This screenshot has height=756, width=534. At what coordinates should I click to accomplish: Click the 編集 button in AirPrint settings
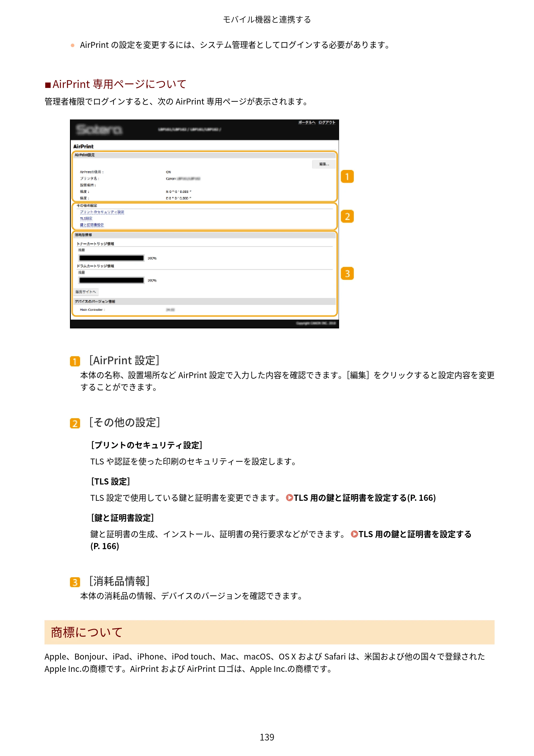pyautogui.click(x=324, y=164)
